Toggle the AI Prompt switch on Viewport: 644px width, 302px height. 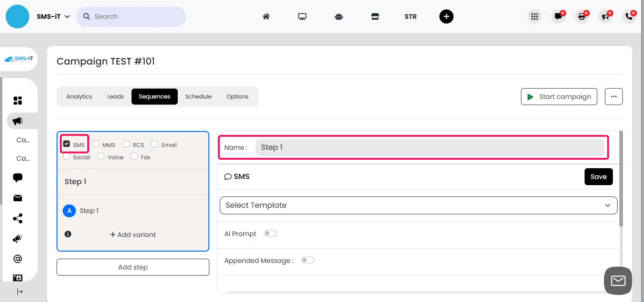[270, 233]
